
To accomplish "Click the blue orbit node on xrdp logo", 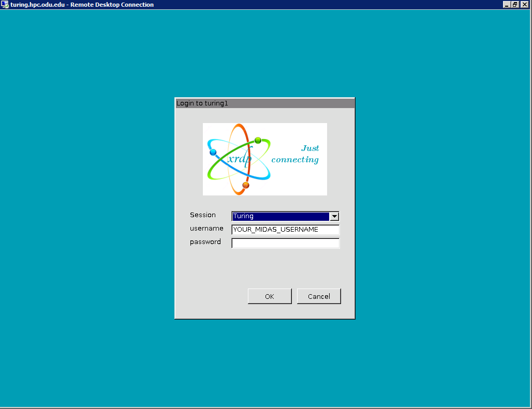I will pyautogui.click(x=213, y=151).
